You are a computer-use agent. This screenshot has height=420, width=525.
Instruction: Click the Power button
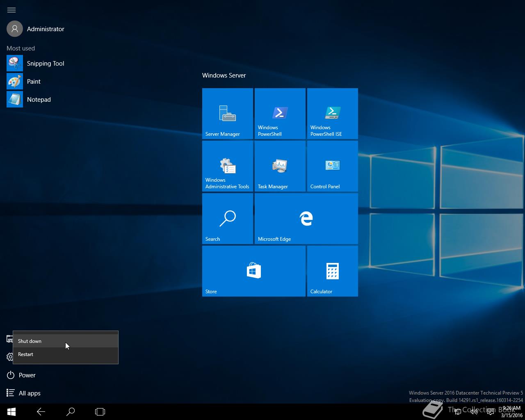pyautogui.click(x=21, y=375)
